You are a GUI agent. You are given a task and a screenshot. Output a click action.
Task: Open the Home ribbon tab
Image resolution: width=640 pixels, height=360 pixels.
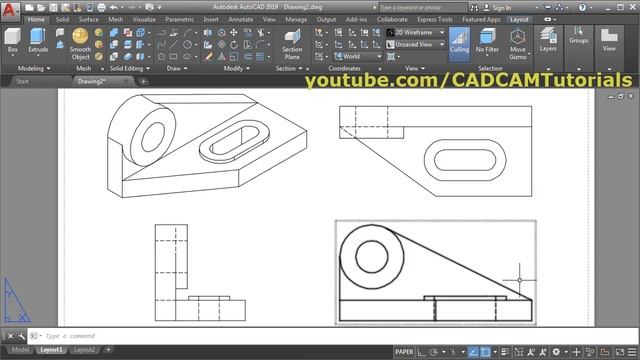36,19
